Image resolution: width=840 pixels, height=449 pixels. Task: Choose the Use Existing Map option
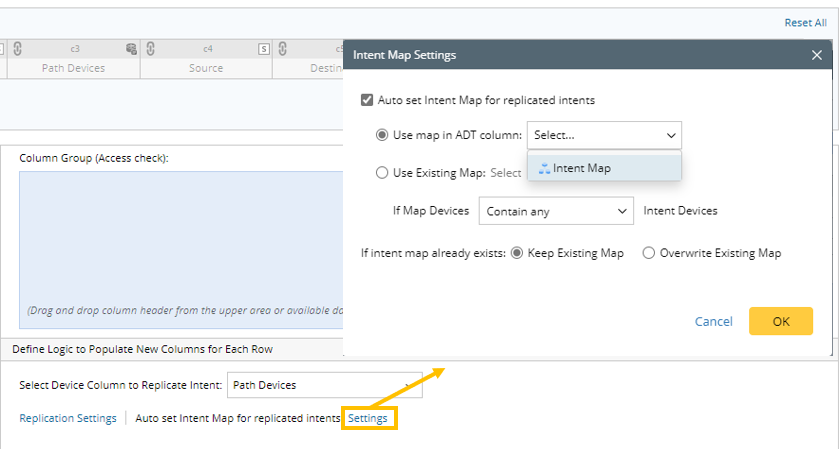(x=382, y=173)
